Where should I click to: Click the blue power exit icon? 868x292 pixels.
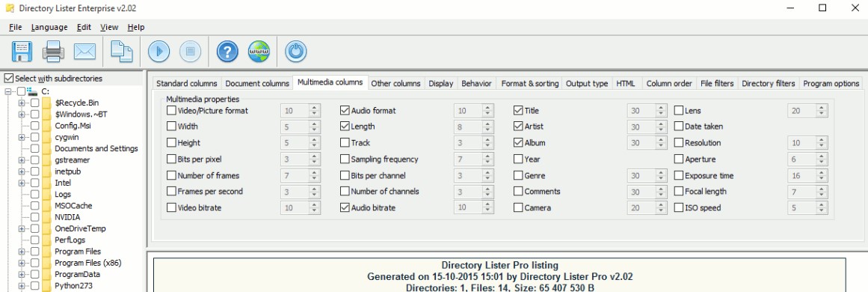(296, 52)
